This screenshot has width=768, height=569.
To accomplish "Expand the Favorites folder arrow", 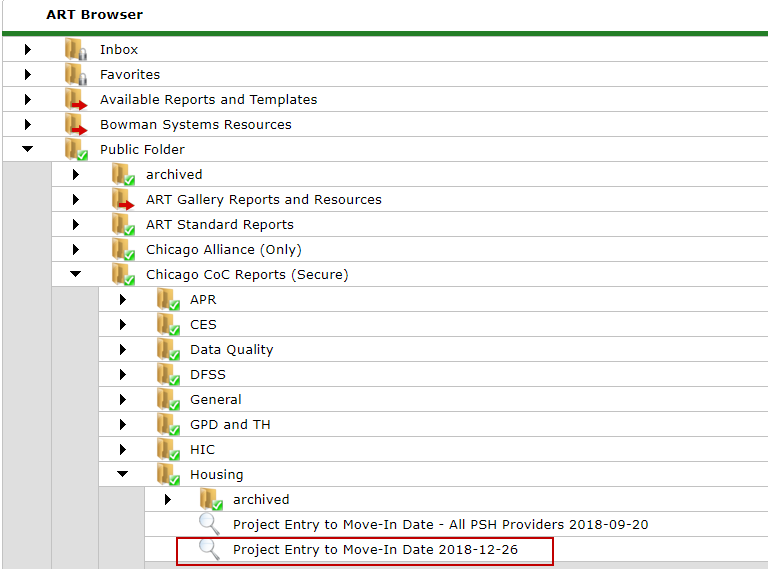I will 28,74.
